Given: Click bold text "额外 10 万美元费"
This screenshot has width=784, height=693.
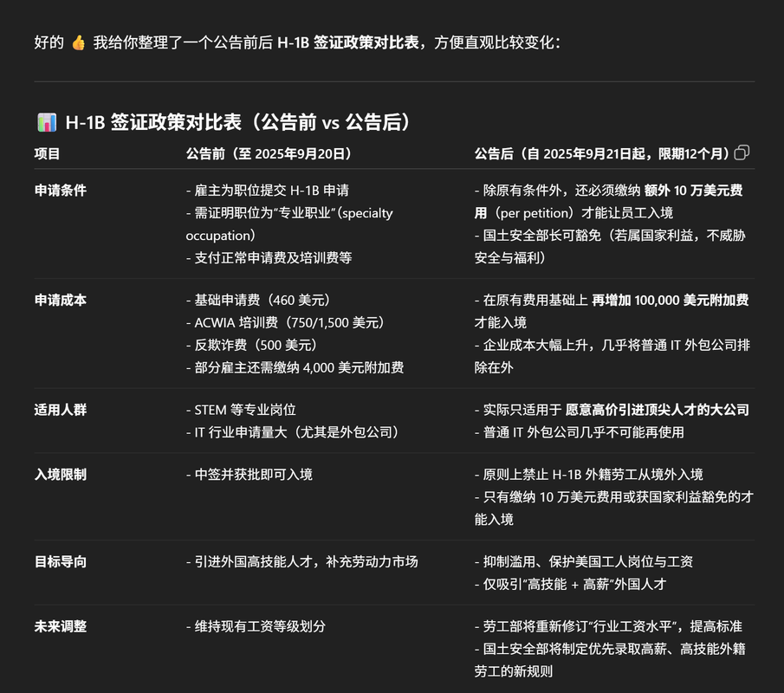Looking at the screenshot, I should (694, 190).
